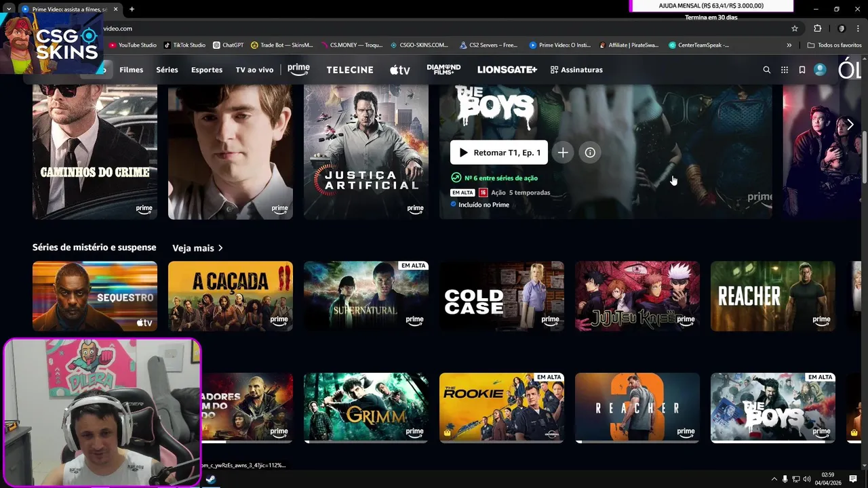Add The Boys to watchlist with plus icon

563,152
